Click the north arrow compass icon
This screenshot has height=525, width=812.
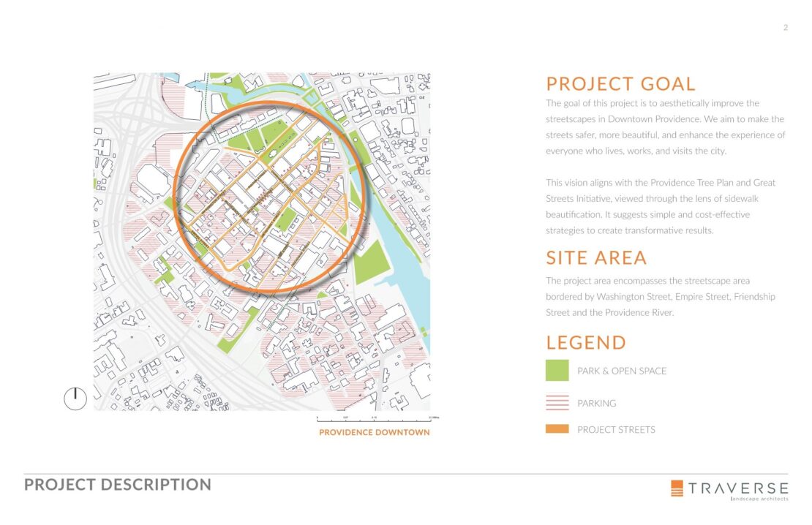[75, 399]
